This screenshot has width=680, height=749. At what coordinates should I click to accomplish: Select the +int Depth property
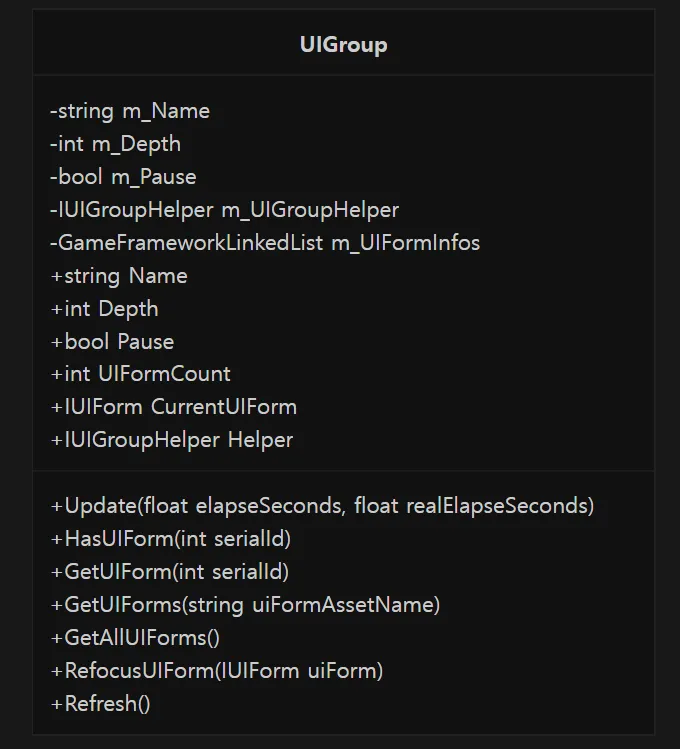tap(104, 309)
